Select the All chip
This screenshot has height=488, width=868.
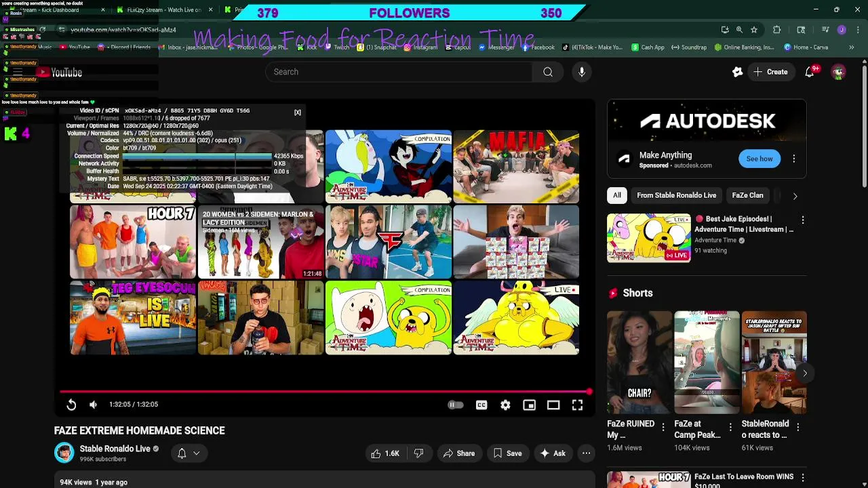click(617, 195)
